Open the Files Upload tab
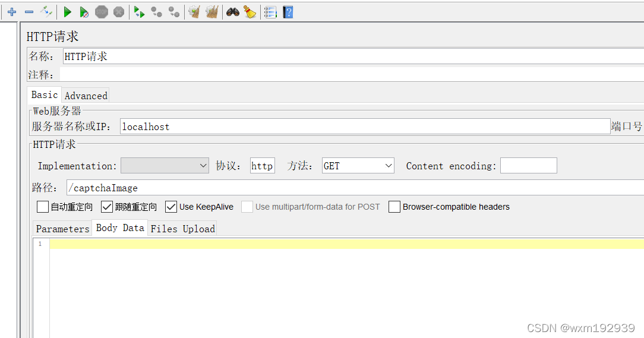Viewport: 644px width, 338px height. (183, 229)
